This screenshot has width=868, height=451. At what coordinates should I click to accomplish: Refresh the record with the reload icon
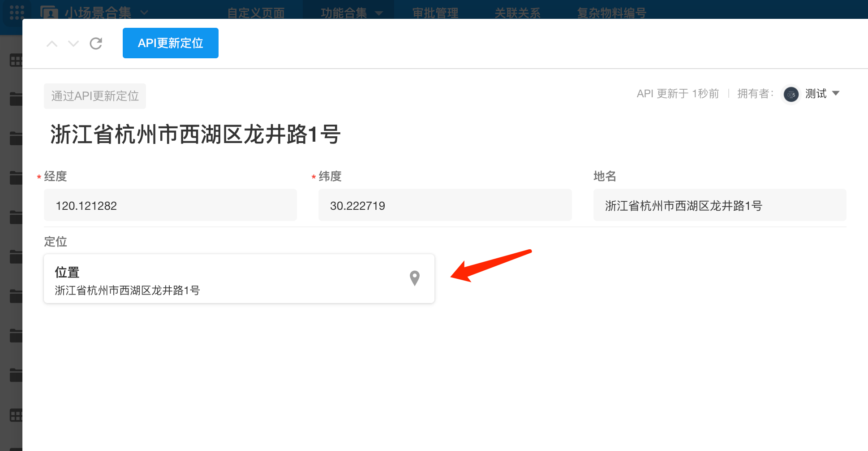click(x=96, y=43)
